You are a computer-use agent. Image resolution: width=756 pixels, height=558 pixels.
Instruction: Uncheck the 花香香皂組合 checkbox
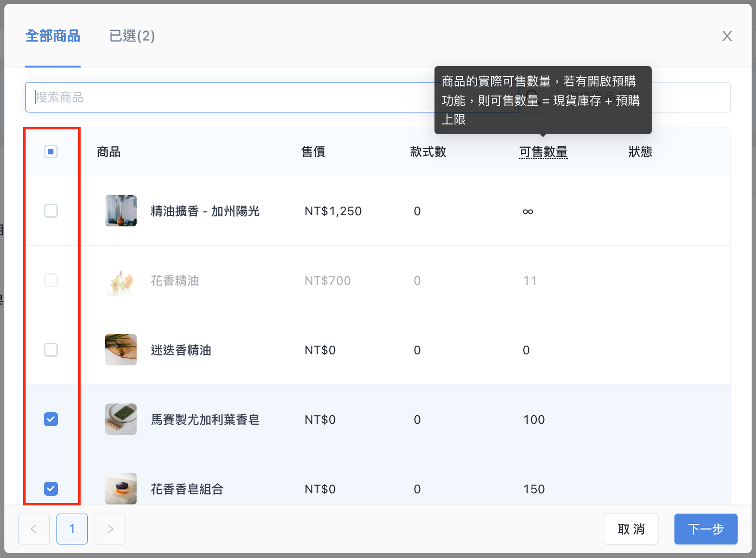[x=51, y=489]
